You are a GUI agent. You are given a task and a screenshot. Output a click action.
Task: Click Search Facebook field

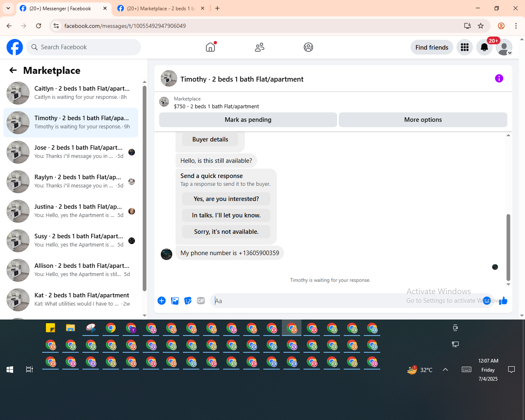pyautogui.click(x=84, y=47)
